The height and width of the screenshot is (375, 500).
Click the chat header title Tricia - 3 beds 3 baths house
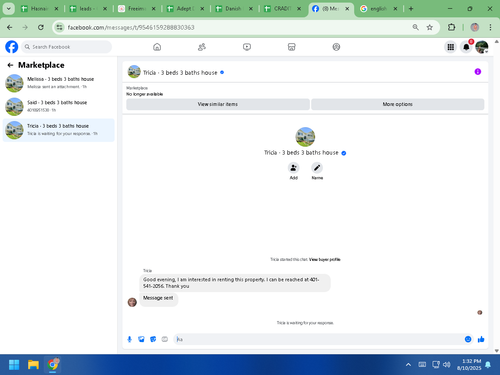(x=180, y=73)
